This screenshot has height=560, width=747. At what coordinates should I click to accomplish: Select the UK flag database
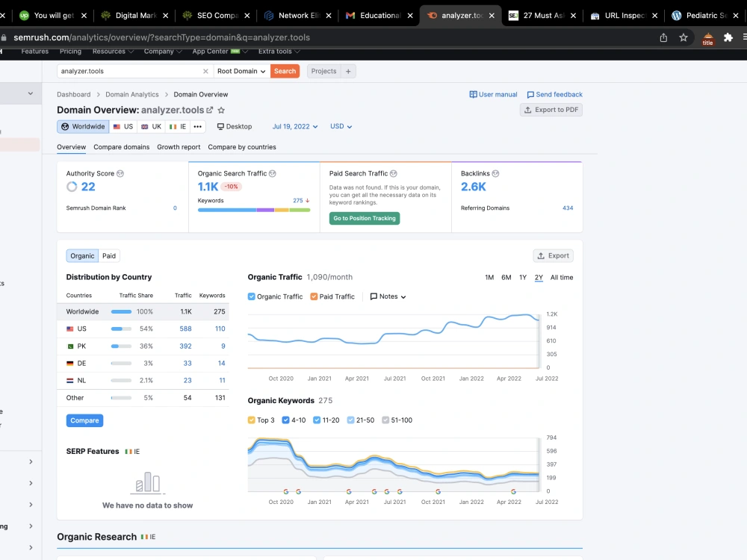(x=152, y=127)
